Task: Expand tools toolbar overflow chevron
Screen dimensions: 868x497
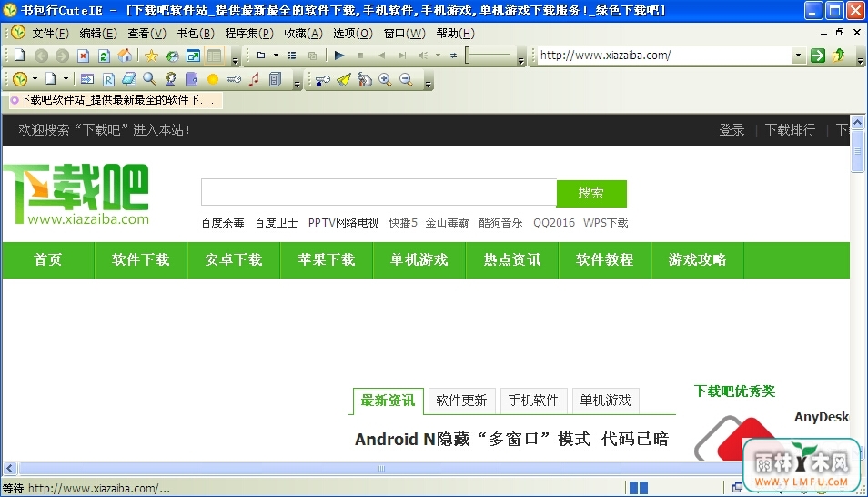Action: tap(298, 85)
